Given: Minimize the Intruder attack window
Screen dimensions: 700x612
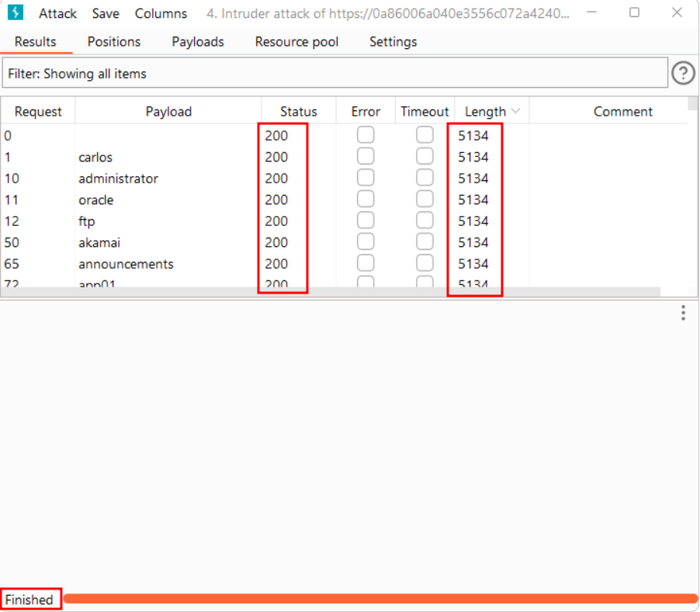Looking at the screenshot, I should tap(591, 12).
